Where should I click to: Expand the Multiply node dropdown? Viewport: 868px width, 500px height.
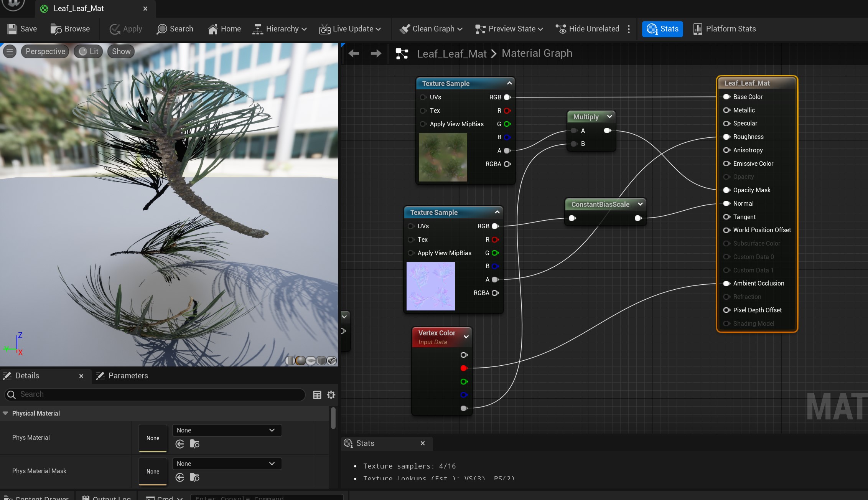(609, 116)
